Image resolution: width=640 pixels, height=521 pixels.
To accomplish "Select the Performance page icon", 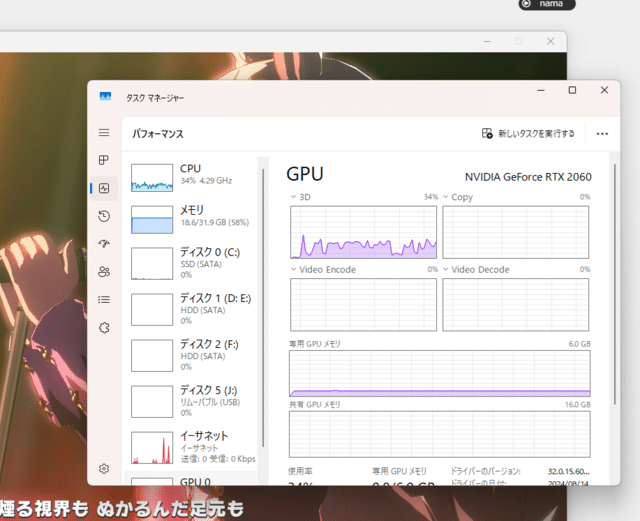I will [104, 188].
